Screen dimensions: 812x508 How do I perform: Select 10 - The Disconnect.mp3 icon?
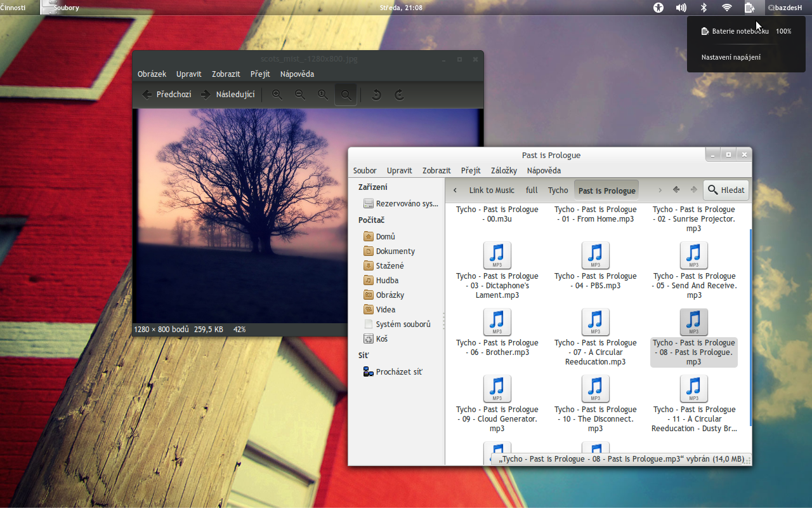coord(595,389)
